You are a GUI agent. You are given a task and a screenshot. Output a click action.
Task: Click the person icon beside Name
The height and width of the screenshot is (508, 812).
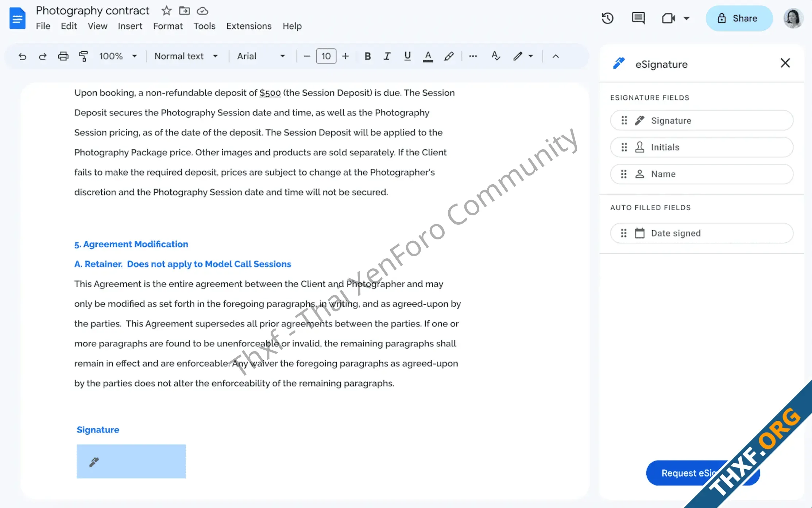[640, 174]
